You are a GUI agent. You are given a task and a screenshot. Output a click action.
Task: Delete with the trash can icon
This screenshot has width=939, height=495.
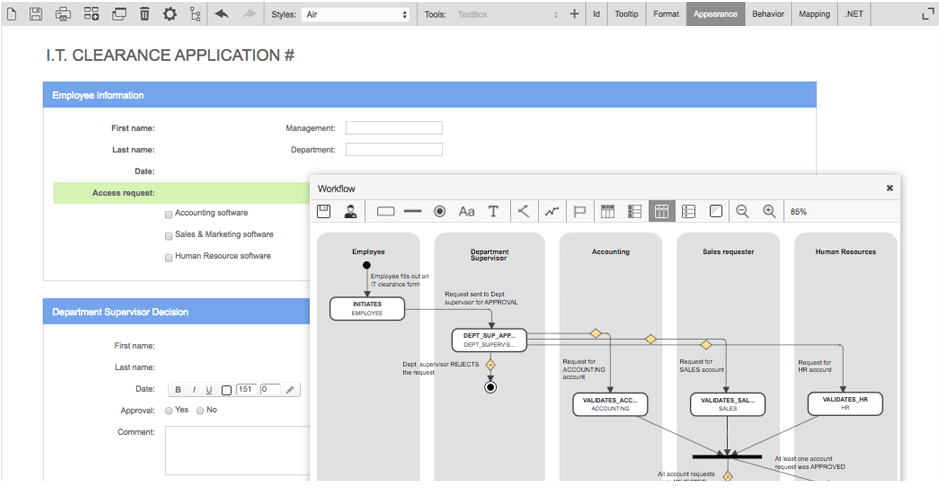point(144,14)
